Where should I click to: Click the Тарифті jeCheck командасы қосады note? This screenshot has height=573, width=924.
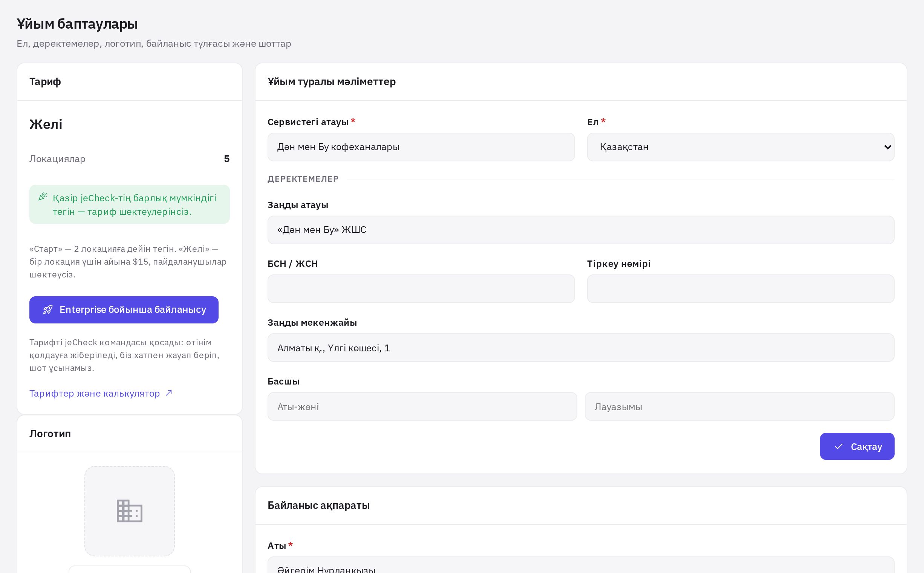pyautogui.click(x=125, y=355)
